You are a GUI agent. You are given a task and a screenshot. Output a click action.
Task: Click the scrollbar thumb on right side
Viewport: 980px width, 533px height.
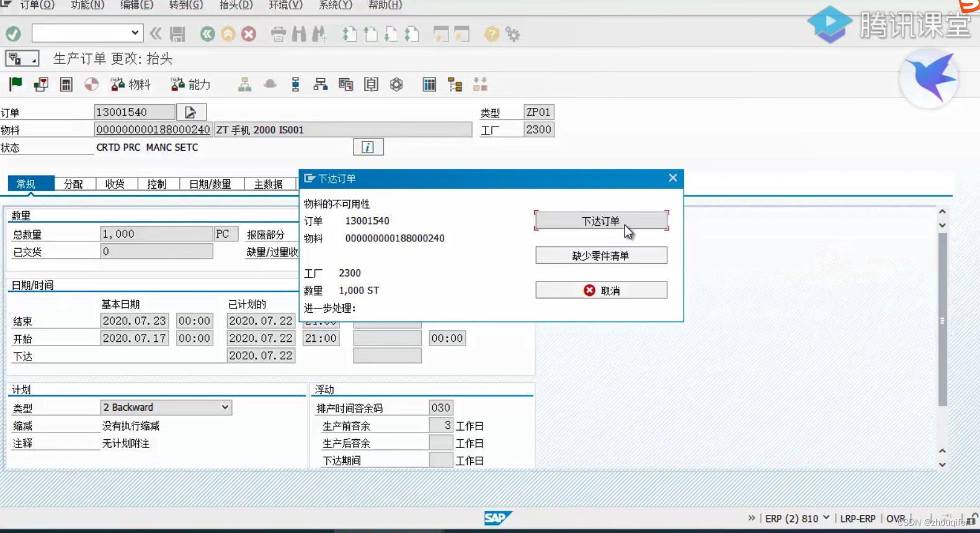point(942,320)
